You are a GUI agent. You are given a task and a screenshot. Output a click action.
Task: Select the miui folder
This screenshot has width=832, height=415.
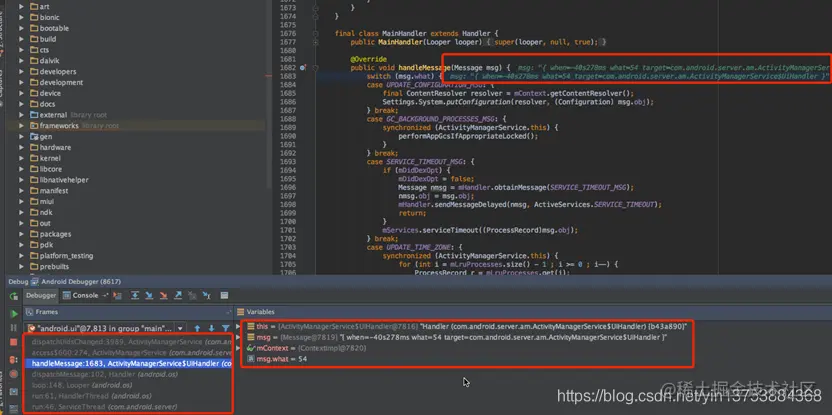[x=42, y=202]
